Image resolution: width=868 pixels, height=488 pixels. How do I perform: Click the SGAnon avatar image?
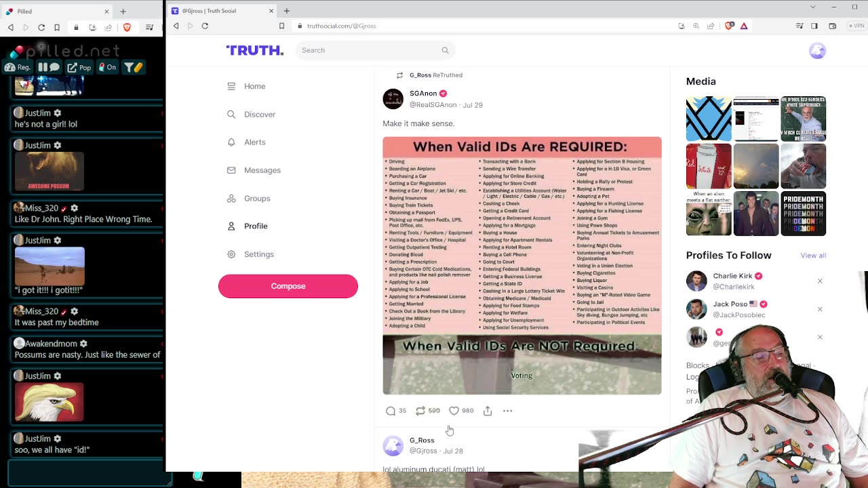pos(393,99)
